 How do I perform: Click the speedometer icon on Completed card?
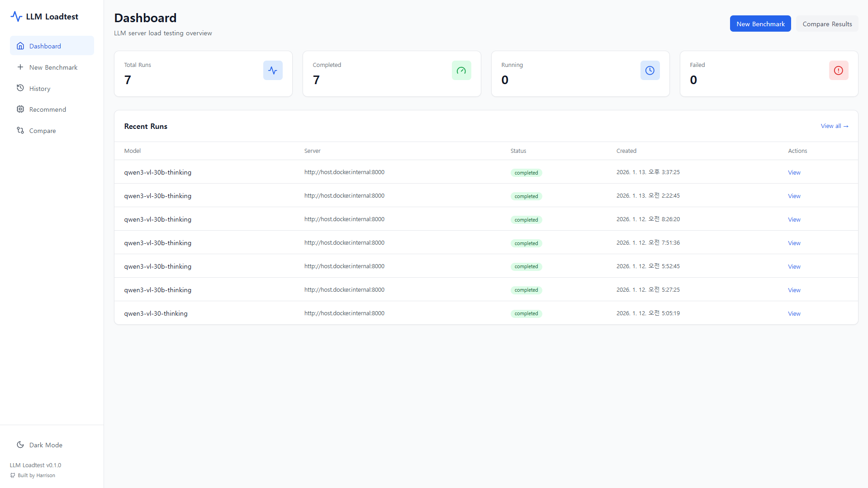point(461,70)
